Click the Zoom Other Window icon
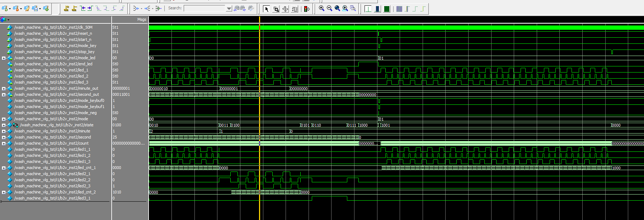The image size is (644, 220). (x=353, y=8)
